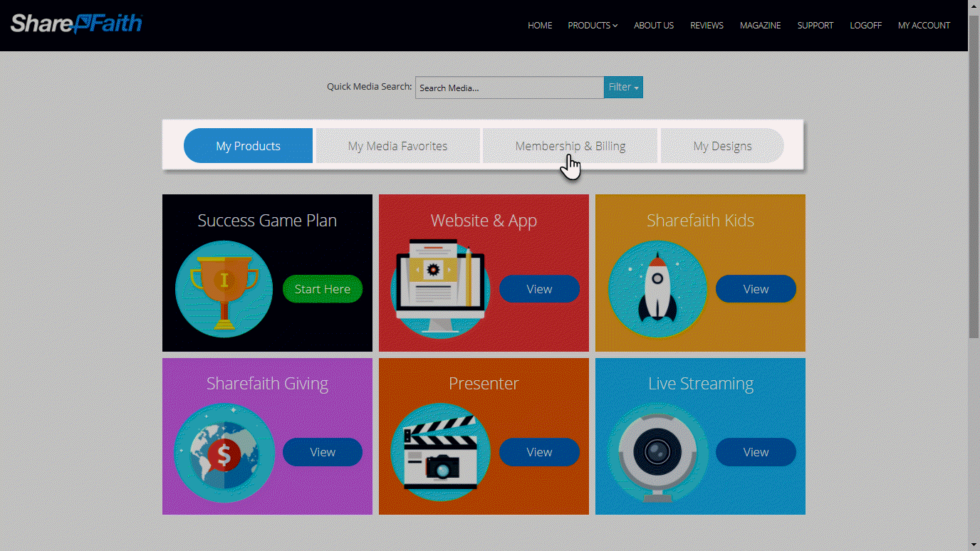
Task: Switch to the My Designs tab
Action: [722, 146]
